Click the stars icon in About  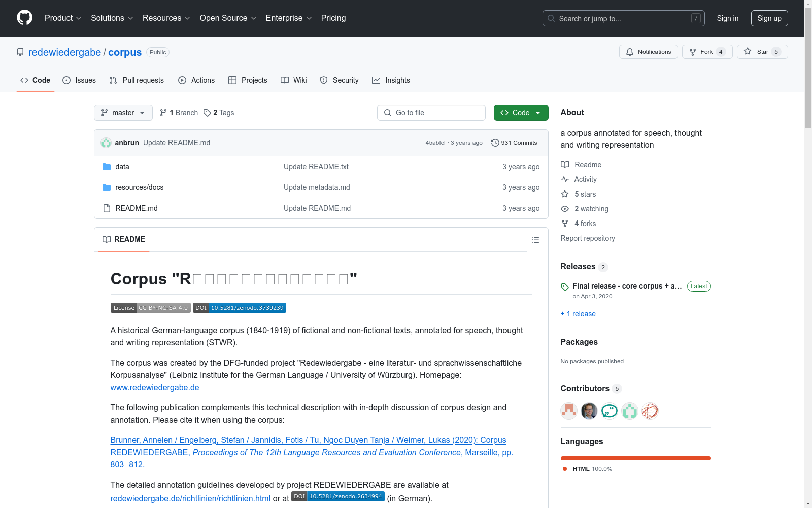coord(565,194)
